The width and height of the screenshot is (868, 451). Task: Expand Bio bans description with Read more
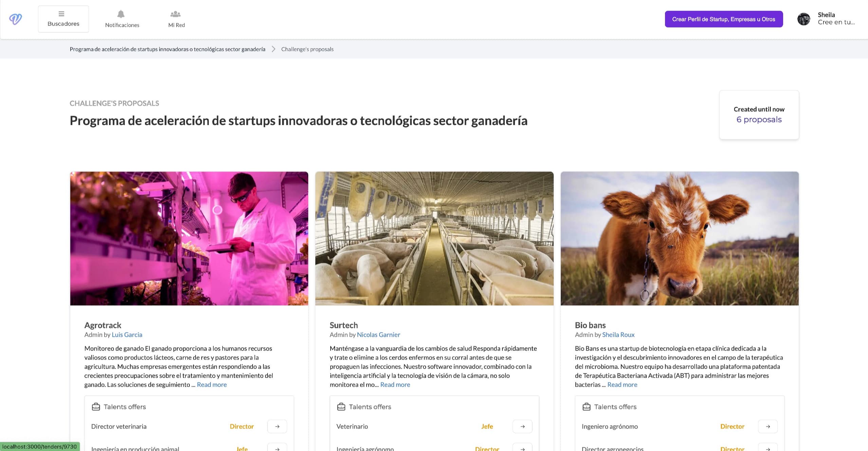click(x=622, y=385)
